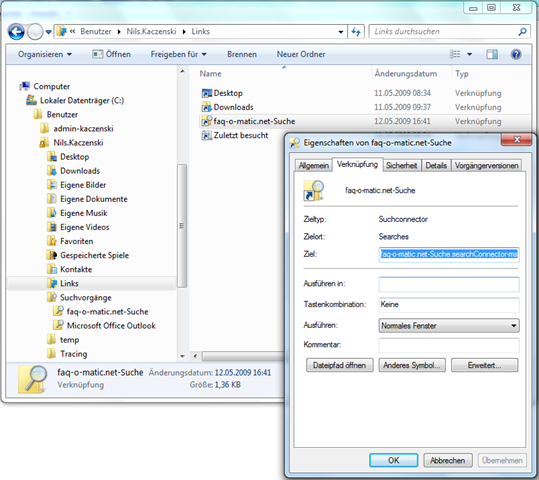Select the Desktop shortcut in file list
539x480 pixels.
coord(222,93)
